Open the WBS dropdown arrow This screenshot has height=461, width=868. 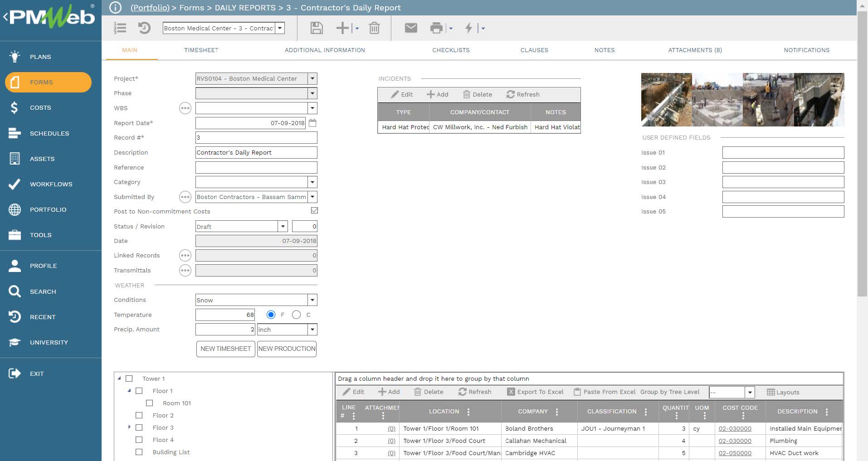(x=312, y=108)
